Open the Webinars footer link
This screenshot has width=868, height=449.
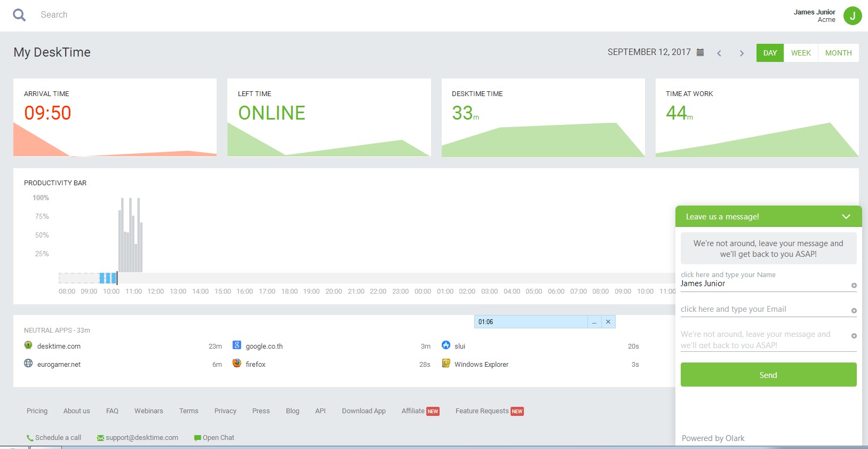[149, 411]
